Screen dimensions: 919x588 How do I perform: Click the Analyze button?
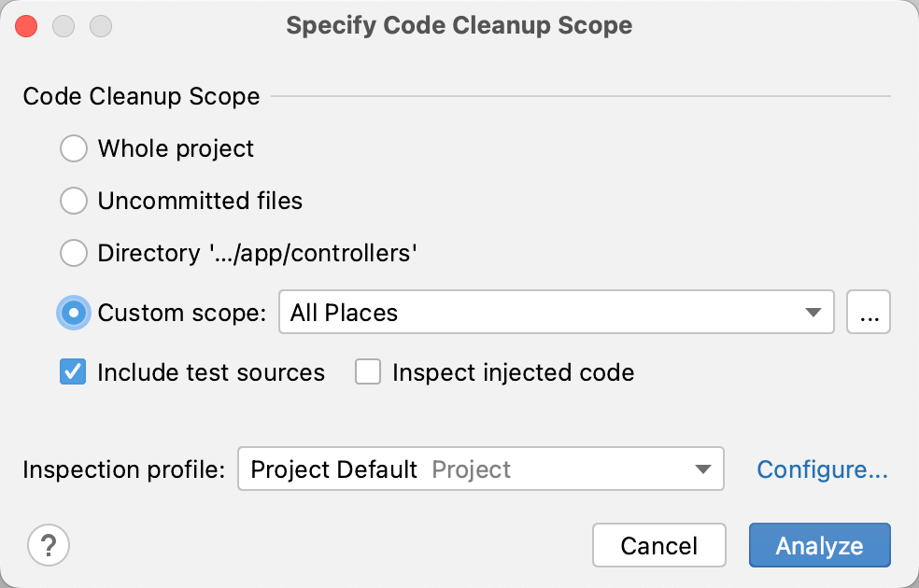(x=819, y=545)
